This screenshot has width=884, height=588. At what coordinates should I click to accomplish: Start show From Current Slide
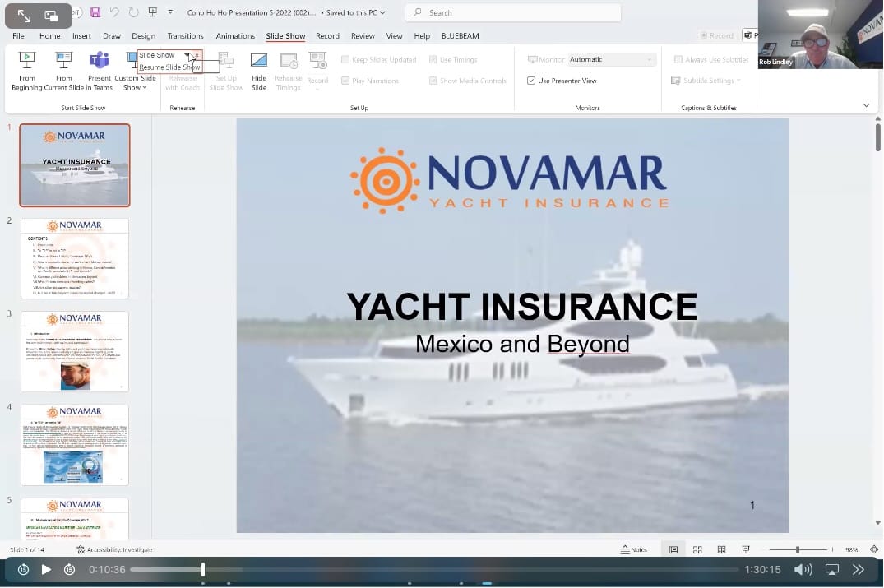tap(63, 71)
